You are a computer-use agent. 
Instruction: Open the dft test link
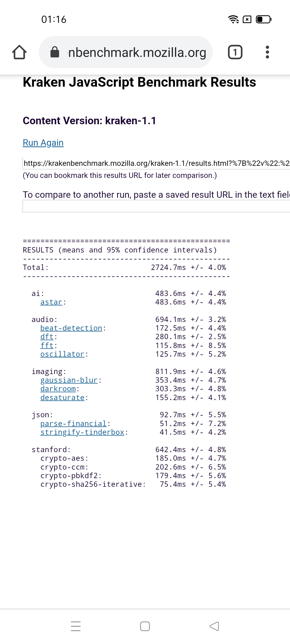pos(47,337)
